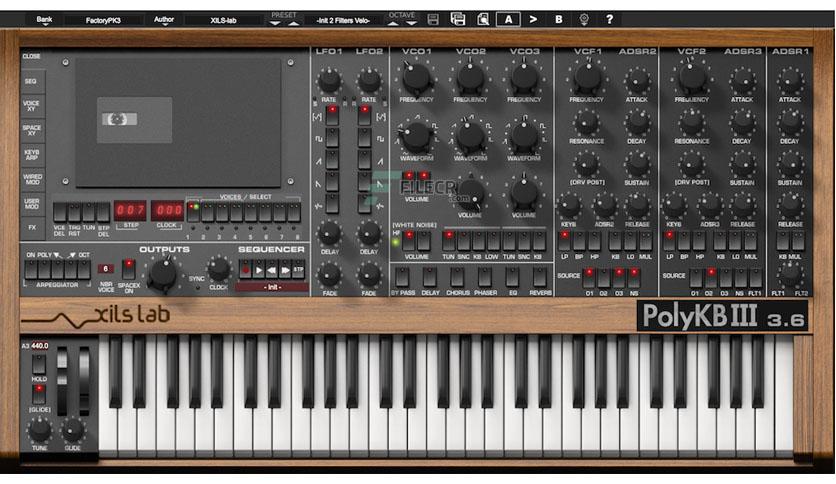Open the SEQ panel tab
The image size is (836, 484).
click(31, 82)
